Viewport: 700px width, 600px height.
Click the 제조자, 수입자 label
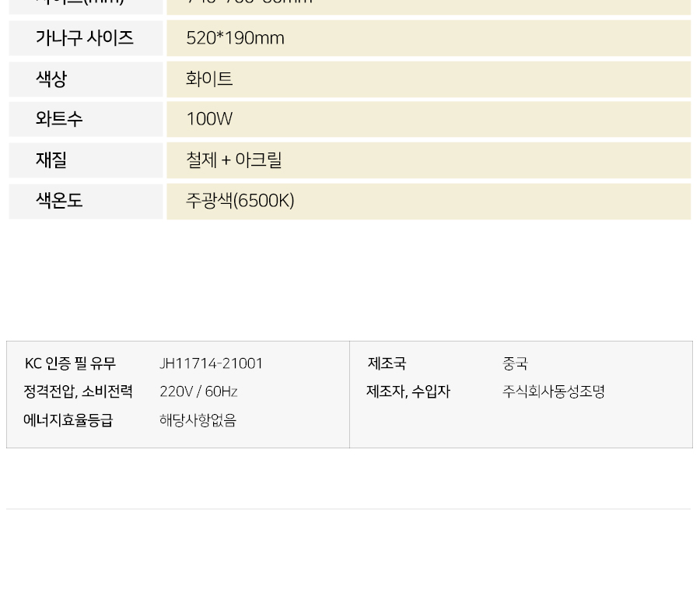tap(408, 391)
